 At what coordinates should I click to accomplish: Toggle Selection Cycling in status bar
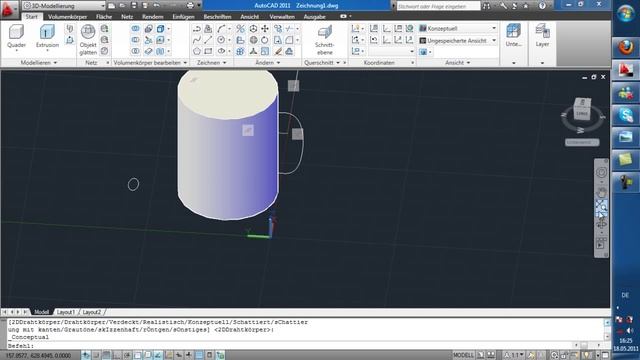[220, 355]
